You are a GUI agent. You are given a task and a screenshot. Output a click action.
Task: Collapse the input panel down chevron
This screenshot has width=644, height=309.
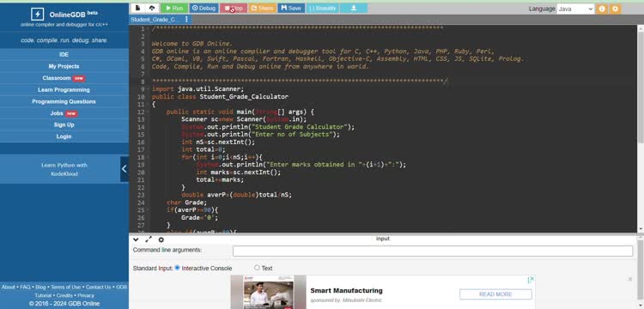(136, 239)
